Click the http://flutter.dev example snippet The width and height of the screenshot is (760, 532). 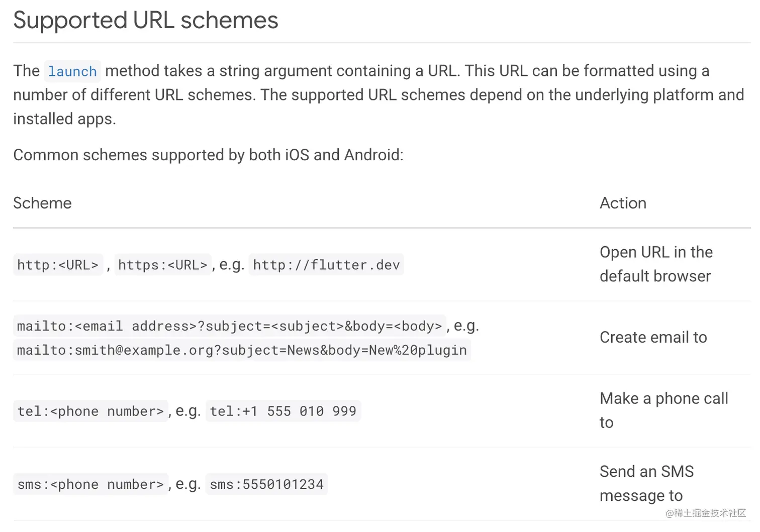(326, 265)
